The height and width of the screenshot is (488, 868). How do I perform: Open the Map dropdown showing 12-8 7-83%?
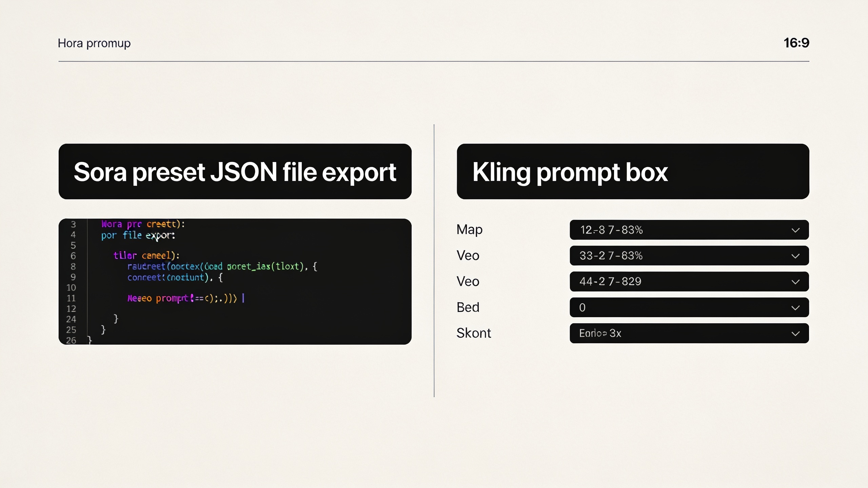tap(689, 230)
